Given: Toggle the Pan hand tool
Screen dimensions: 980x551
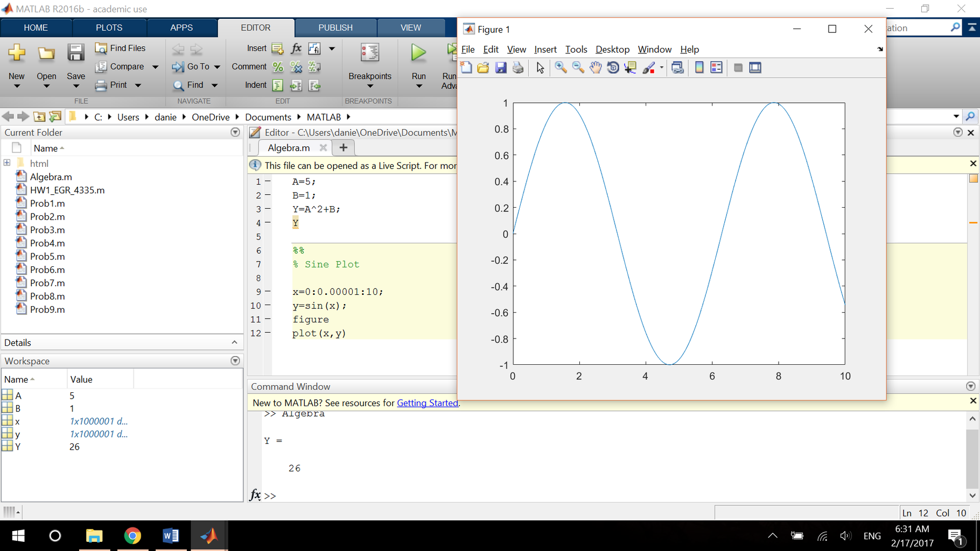Looking at the screenshot, I should pyautogui.click(x=595, y=67).
